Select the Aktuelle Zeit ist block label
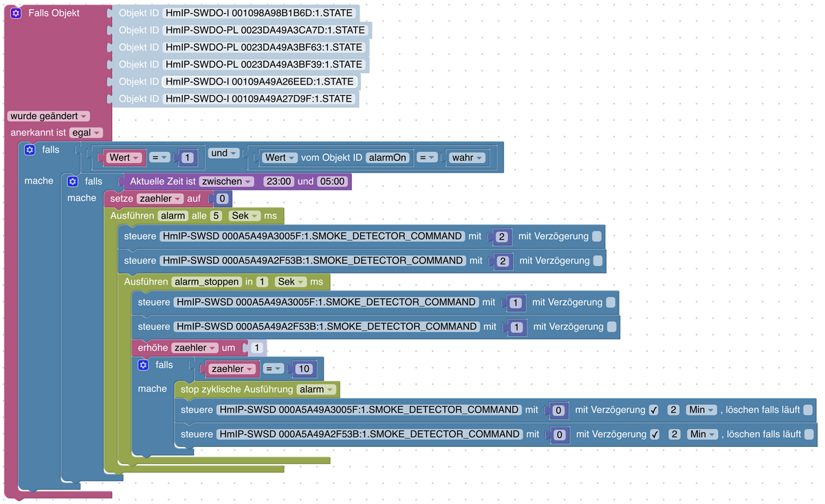 coord(163,182)
